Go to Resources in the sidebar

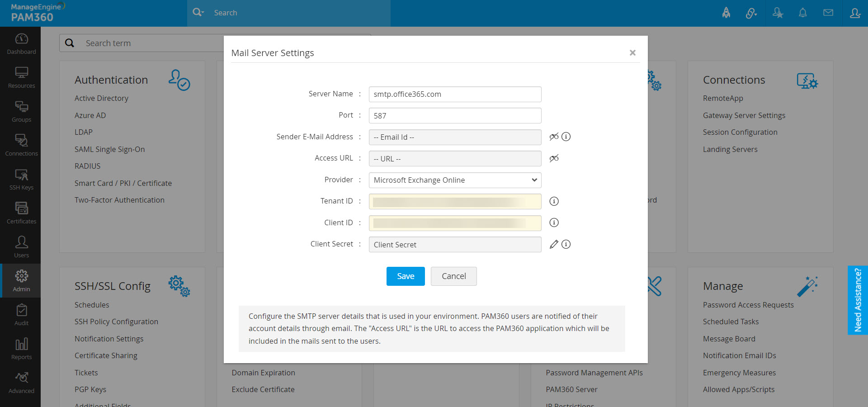tap(21, 77)
